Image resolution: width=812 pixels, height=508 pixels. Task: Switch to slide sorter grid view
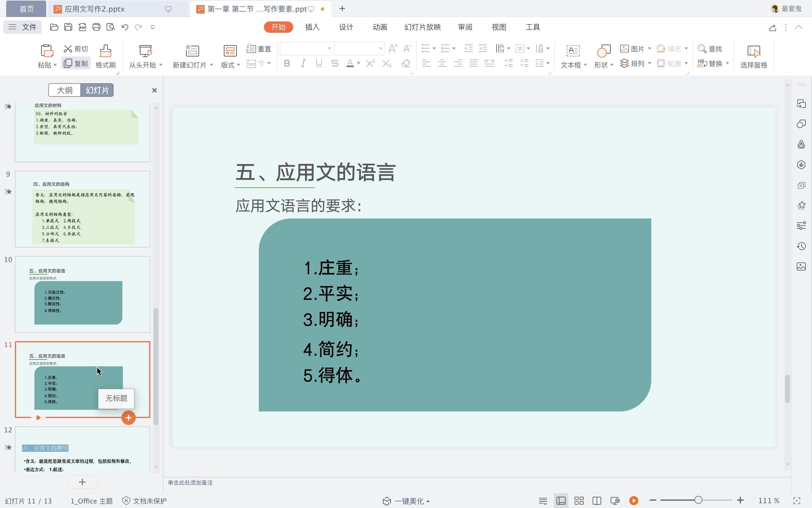579,501
